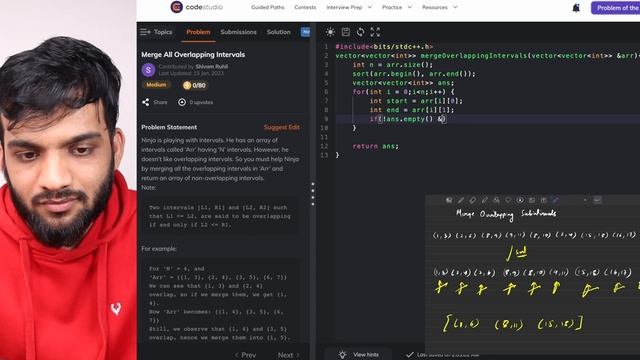Click the Problem of the day button
Screen dimensions: 640x360
[616, 8]
